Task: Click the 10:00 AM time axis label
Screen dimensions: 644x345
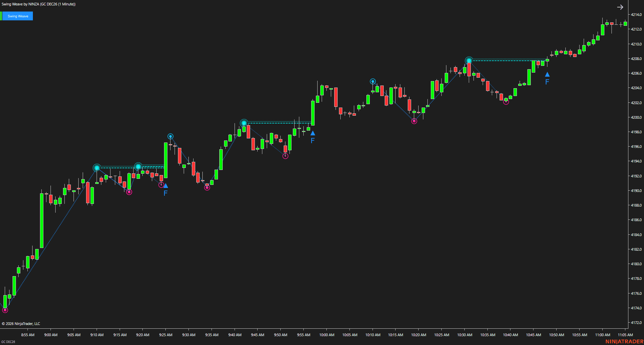Action: pos(327,335)
